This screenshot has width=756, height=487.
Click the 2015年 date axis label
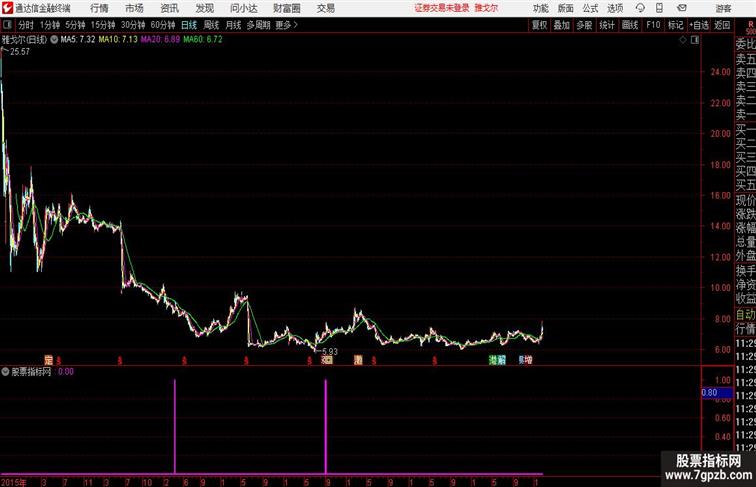tap(14, 482)
